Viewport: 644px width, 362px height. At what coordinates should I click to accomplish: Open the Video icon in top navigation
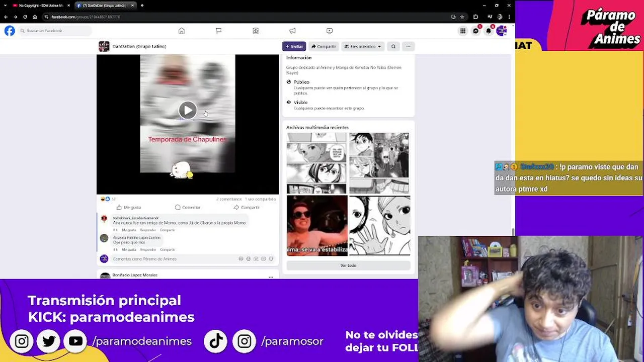[x=330, y=31]
